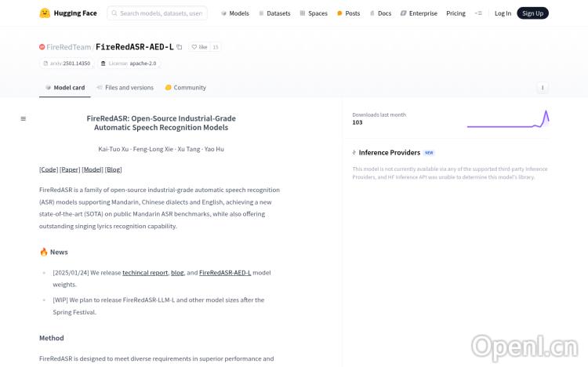The width and height of the screenshot is (588, 367).
Task: Open the table of contents menu icon
Action: [23, 119]
